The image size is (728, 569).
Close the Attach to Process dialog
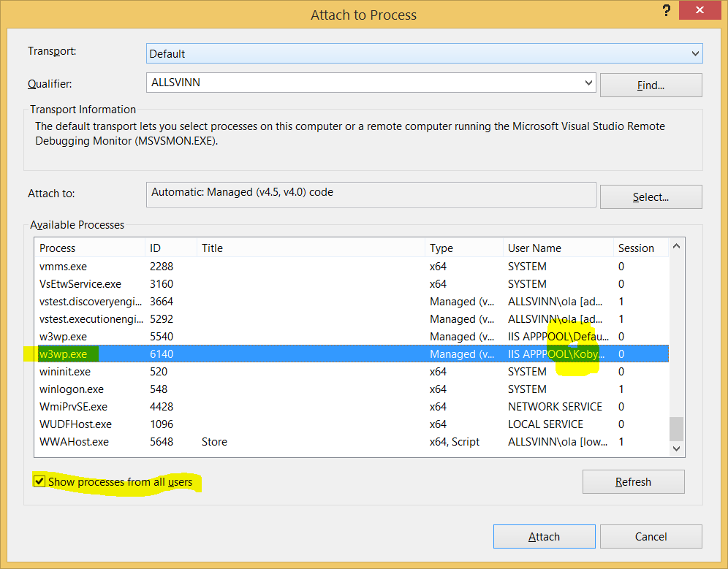[x=699, y=10]
